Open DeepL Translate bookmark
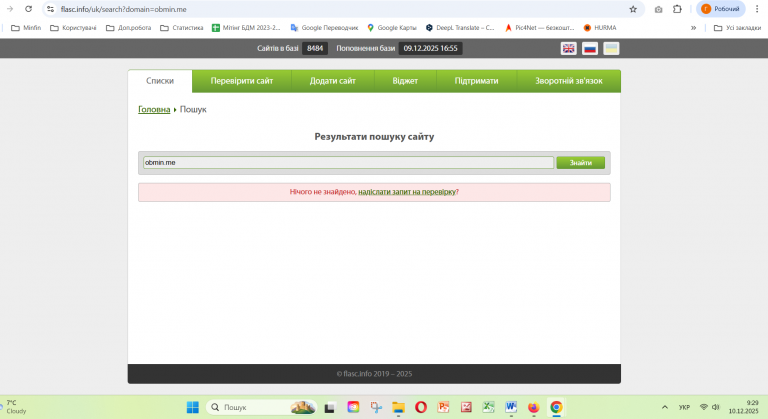Image resolution: width=768 pixels, height=419 pixels. coord(460,28)
